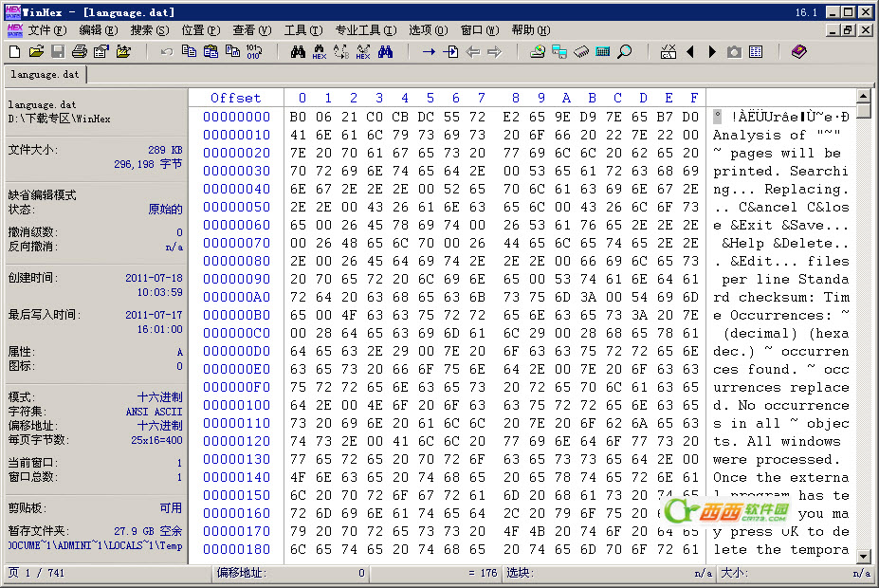The height and width of the screenshot is (588, 879).
Task: Open Help with the purple book icon
Action: point(798,52)
